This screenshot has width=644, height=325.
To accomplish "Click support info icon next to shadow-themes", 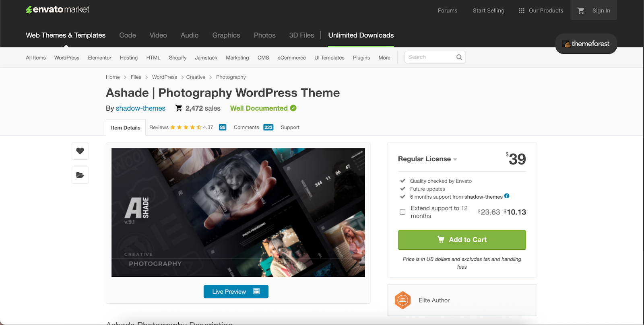I will pos(507,196).
